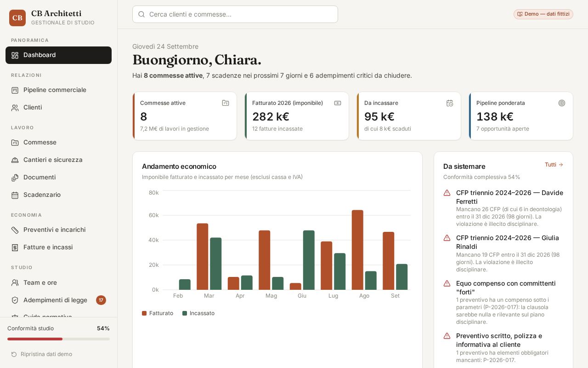Screen dimensions: 588x368
Task: Click the Incassato legend color swatch
Action: [x=185, y=313]
